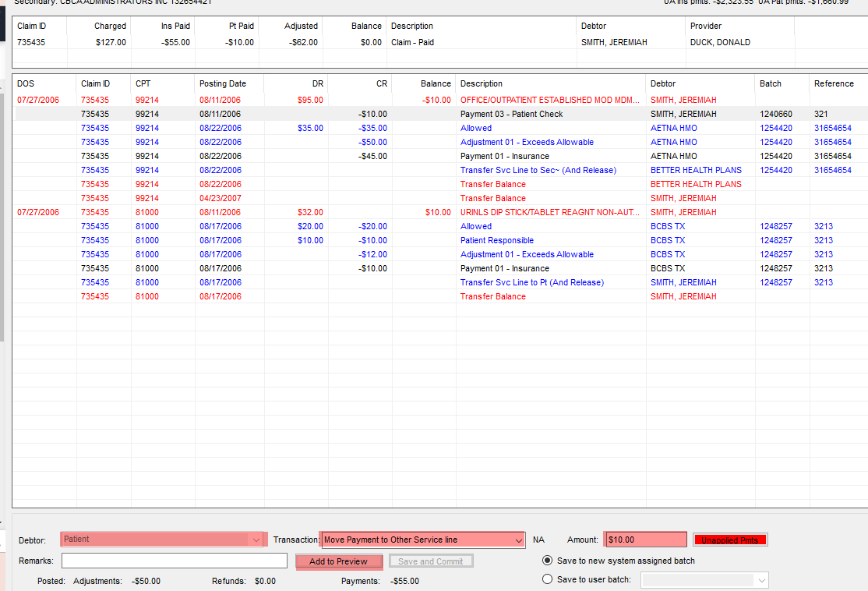Click provider name DUCK, DONALD

point(720,42)
